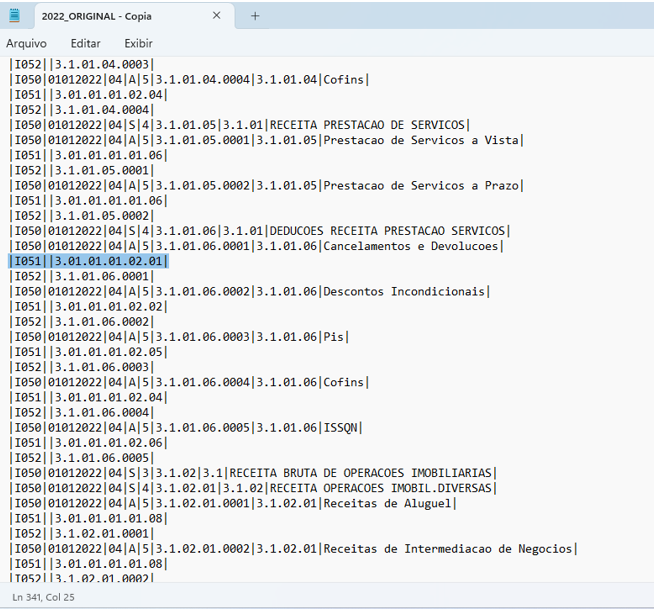Click the word Pis on the 3.1.01.06.0003 line
The height and width of the screenshot is (609, 654).
334,337
